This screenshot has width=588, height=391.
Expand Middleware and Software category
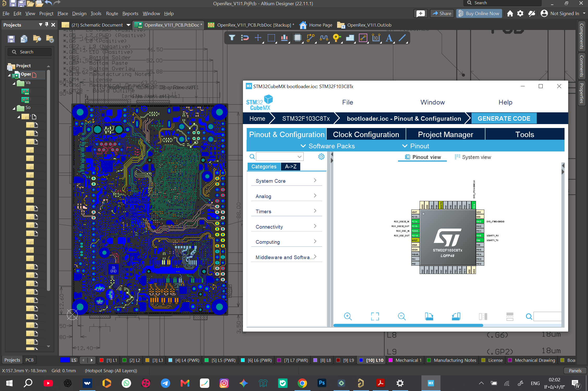pyautogui.click(x=286, y=257)
